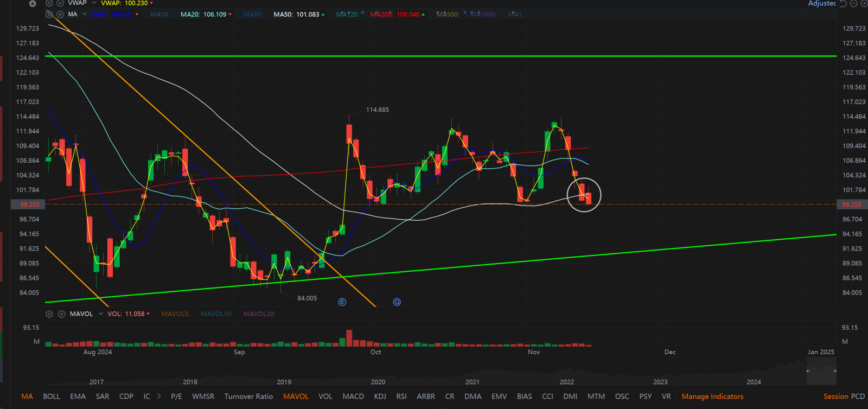Toggle the MAVOL10 volume average

(x=216, y=314)
